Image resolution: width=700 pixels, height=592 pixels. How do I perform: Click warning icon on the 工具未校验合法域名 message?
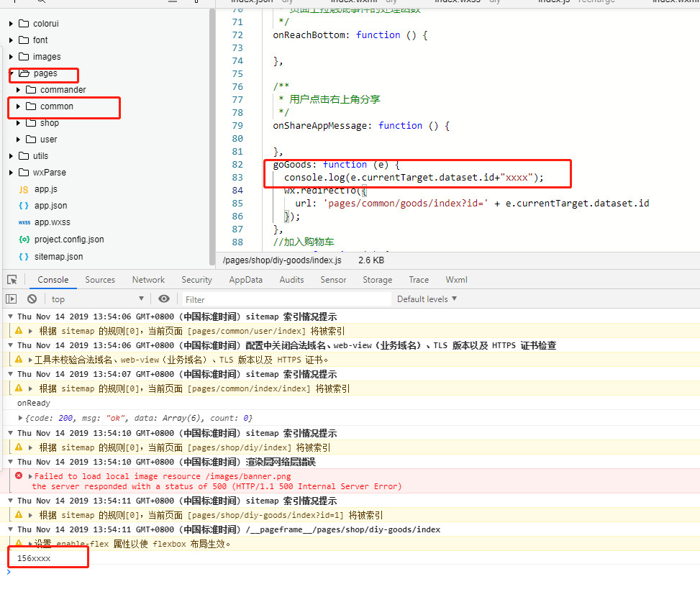tap(19, 360)
